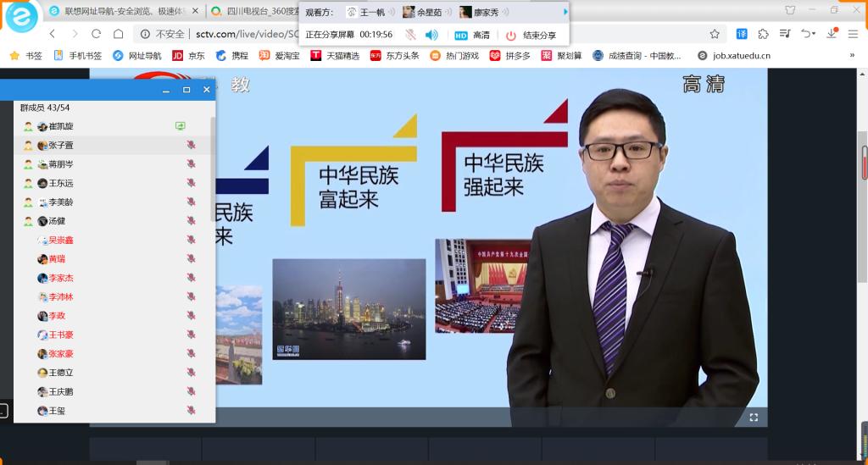Open the browser home page icon
Viewport: 868px width, 465px height.
coord(118,34)
